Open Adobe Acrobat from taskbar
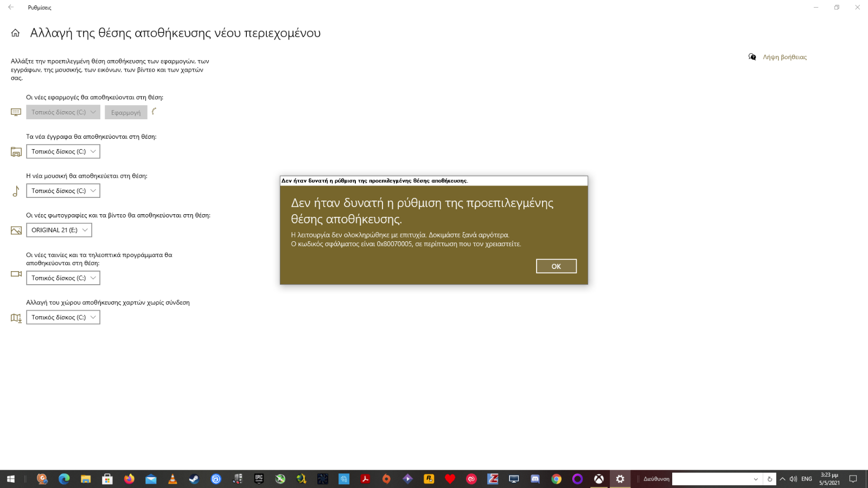The width and height of the screenshot is (868, 488). click(365, 479)
